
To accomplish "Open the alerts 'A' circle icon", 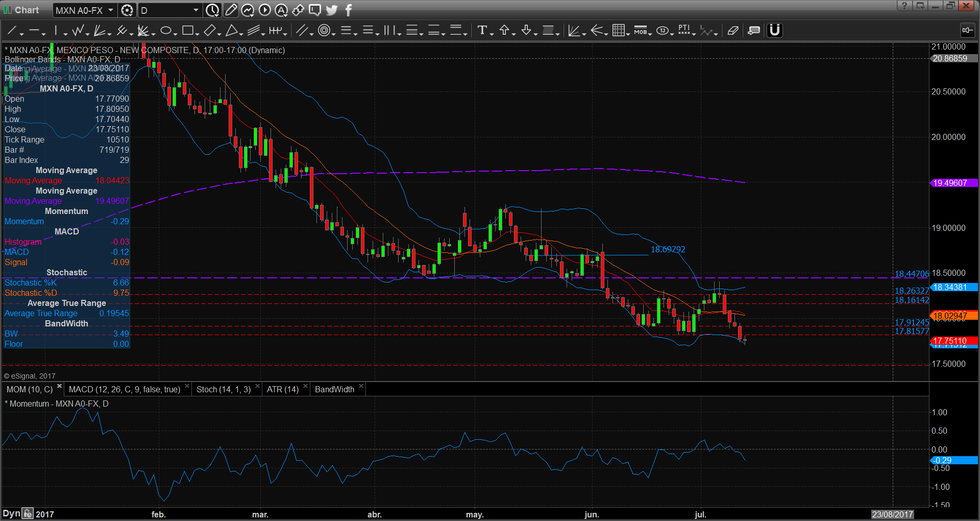I will 281,10.
